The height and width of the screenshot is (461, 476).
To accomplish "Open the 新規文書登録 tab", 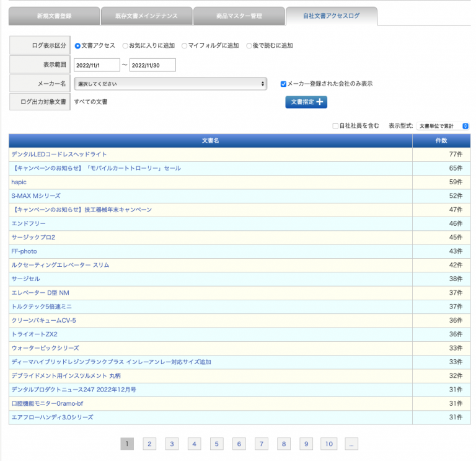I will pyautogui.click(x=55, y=16).
